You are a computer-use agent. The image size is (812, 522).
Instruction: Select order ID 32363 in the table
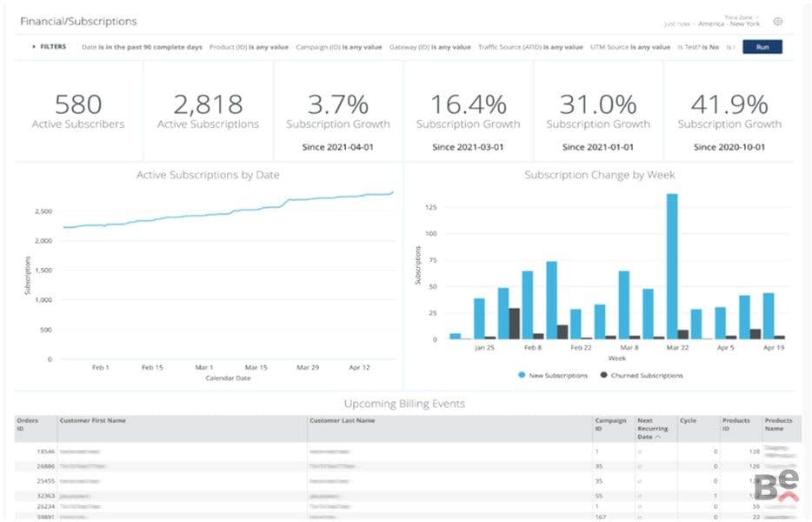tap(45, 496)
